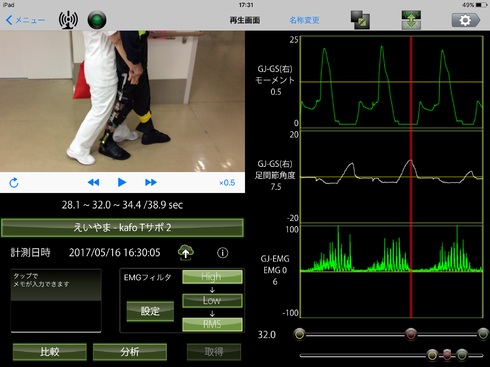
Task: Tap the time range text 28.1 ~ 32.0 ~ 34.4
Action: click(x=101, y=205)
